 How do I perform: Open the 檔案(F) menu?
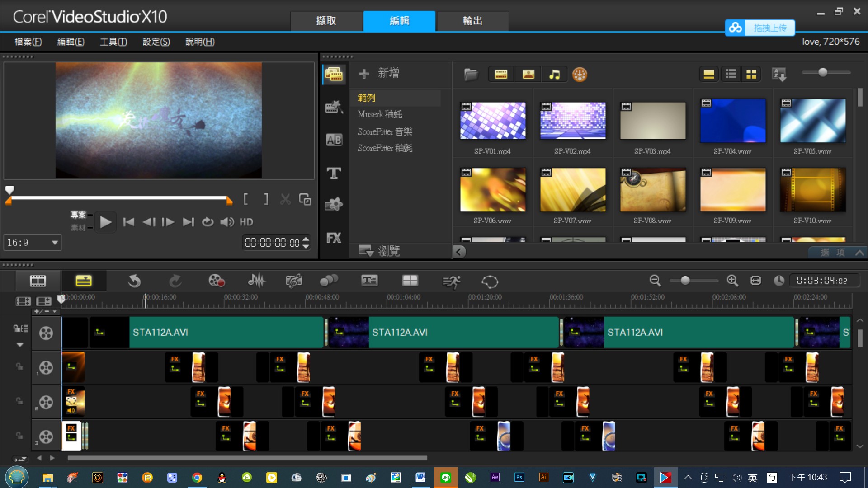pos(28,42)
